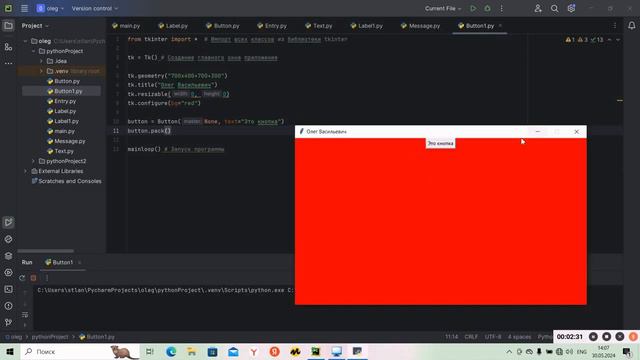Click the pythonProject breadcrumb in status bar

tap(50, 337)
